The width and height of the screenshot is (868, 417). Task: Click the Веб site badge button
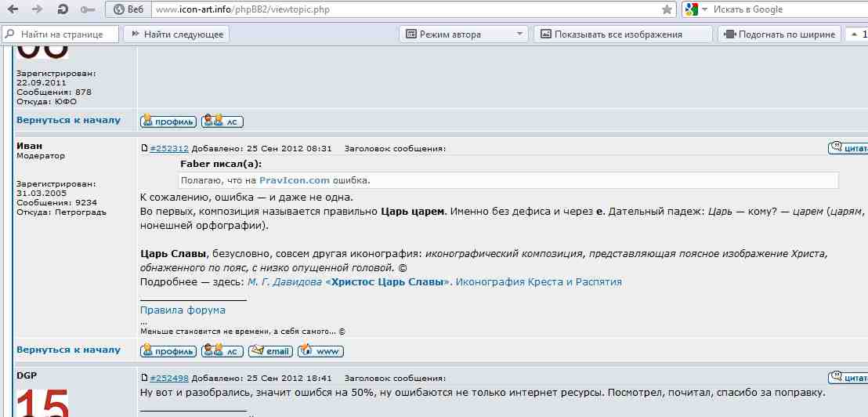click(128, 9)
